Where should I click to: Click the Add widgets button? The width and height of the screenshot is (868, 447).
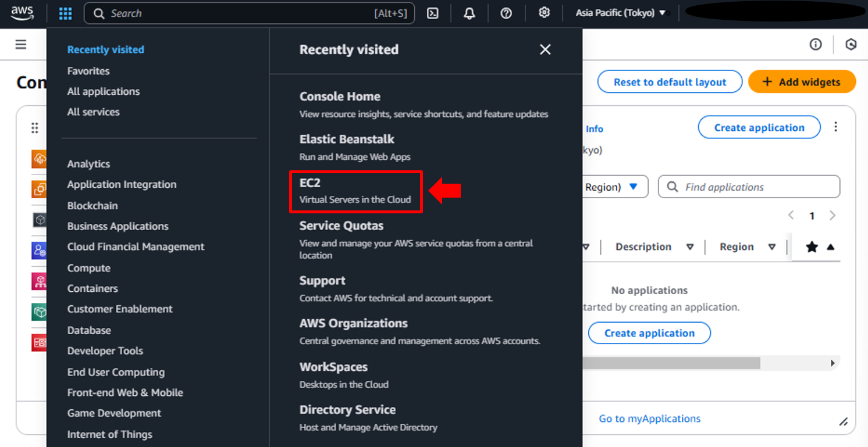click(802, 82)
